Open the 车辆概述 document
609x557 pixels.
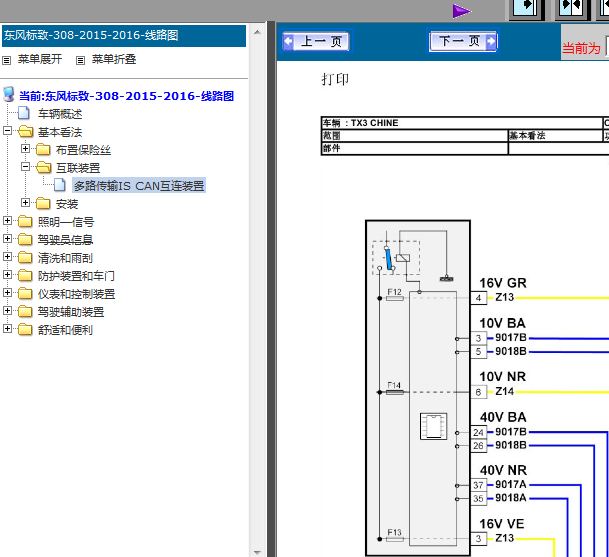(60, 114)
